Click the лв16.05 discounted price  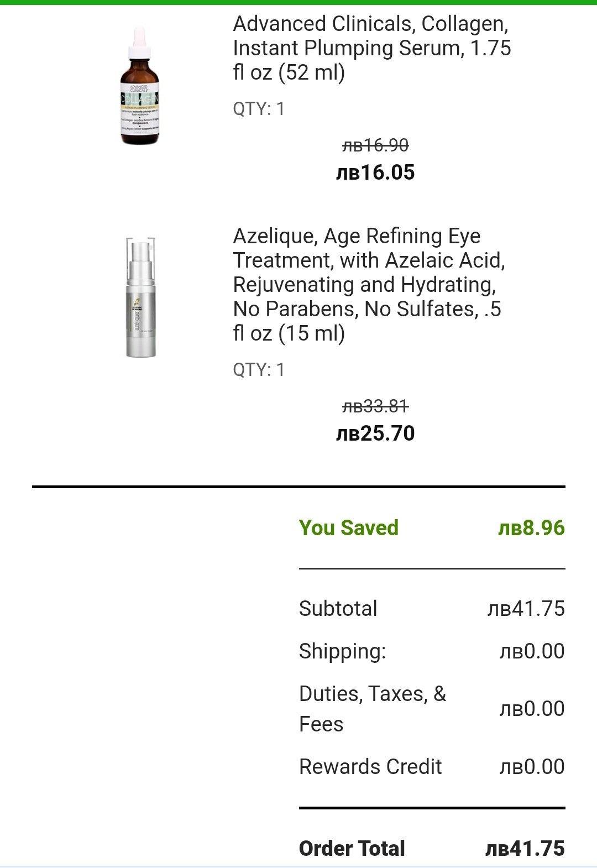[x=375, y=172]
